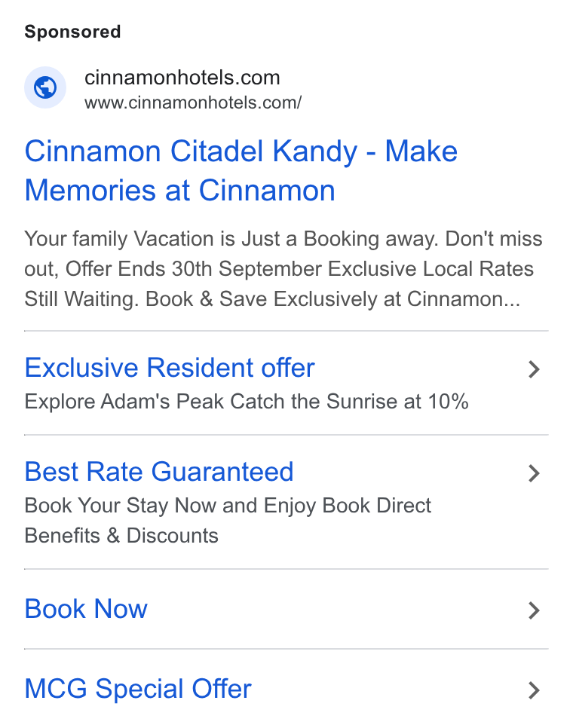Click the 'Your family Vacation' description line

pyautogui.click(x=283, y=239)
